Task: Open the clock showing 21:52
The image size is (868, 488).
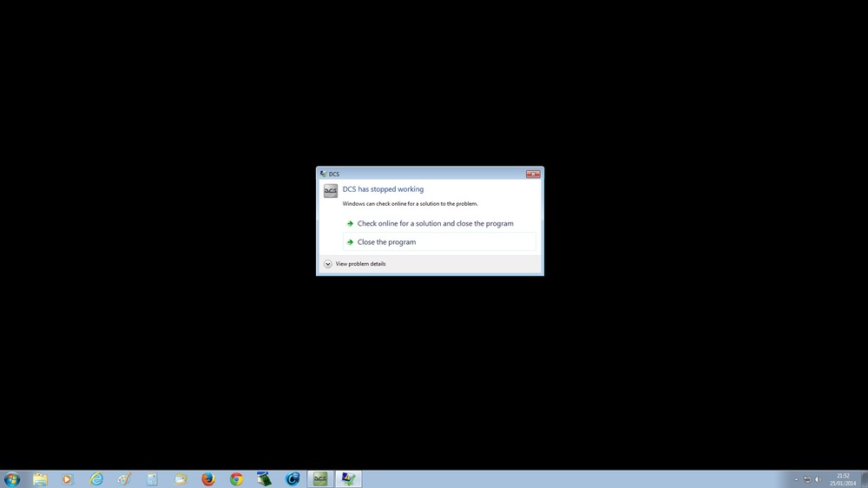Action: [843, 479]
